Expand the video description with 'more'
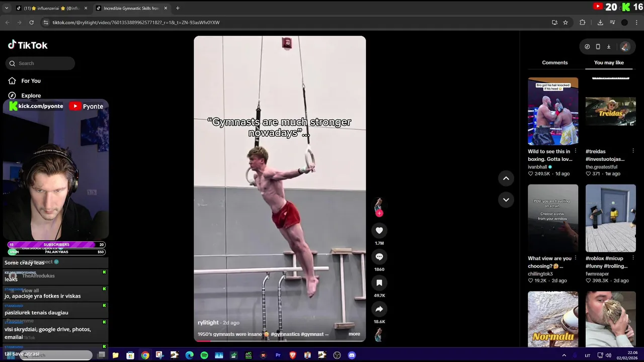 tap(354, 334)
